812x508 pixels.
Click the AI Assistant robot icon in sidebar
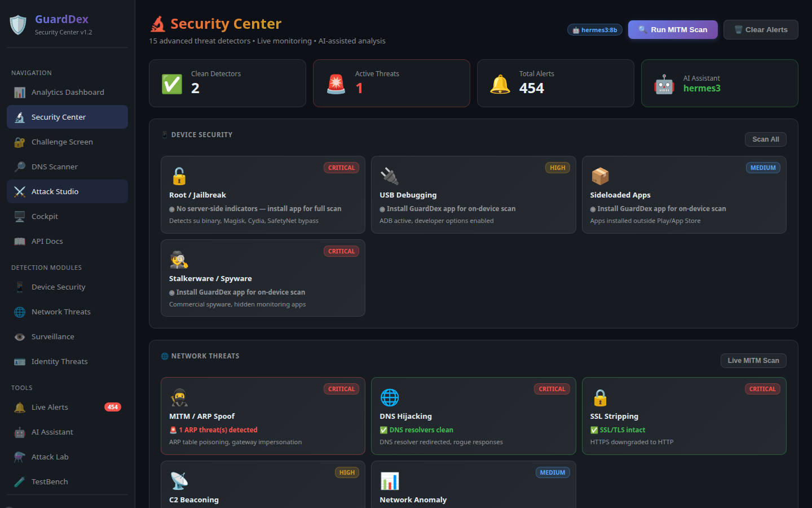(x=20, y=432)
